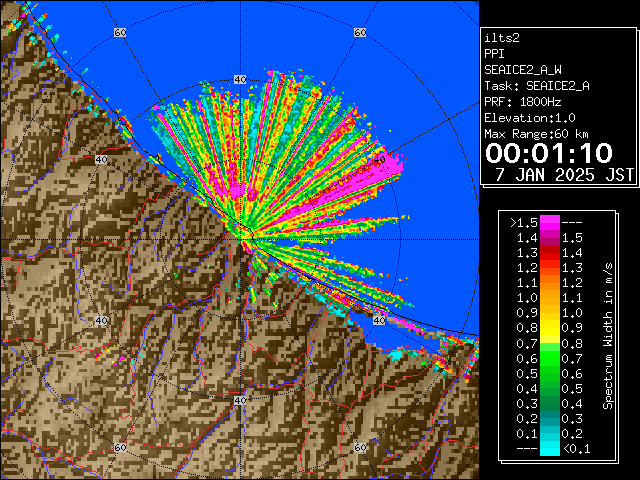Pick the teal legend band beside 0.2 and 0.3

[550, 418]
